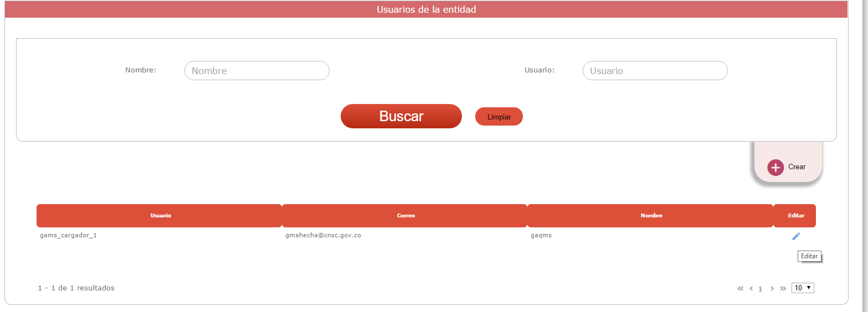Click the Usuarios de la entidad title bar
The image size is (868, 312).
426,9
